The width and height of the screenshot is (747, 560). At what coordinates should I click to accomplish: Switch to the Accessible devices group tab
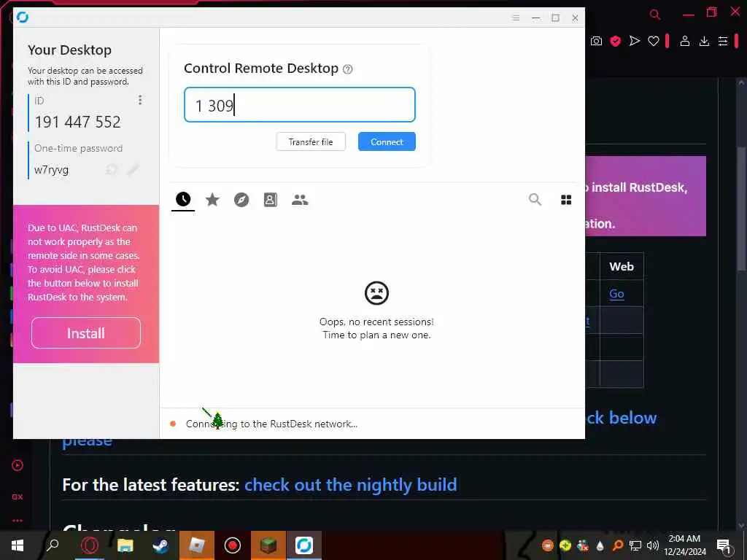coord(300,200)
